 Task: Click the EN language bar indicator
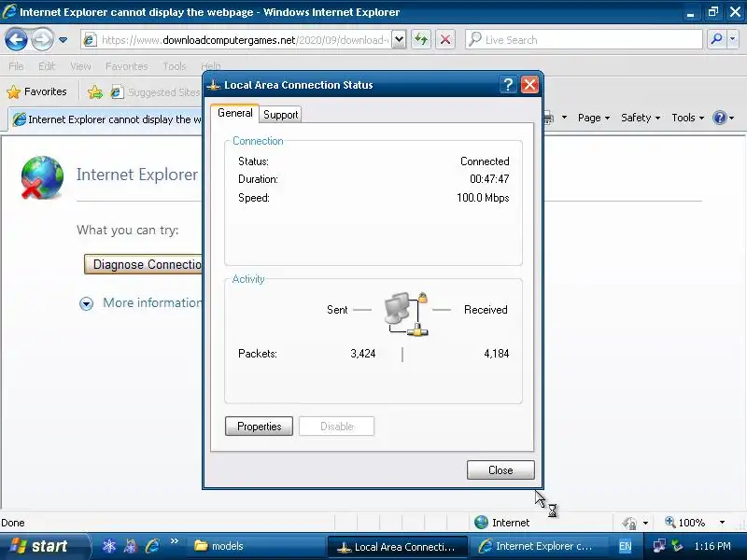point(625,546)
